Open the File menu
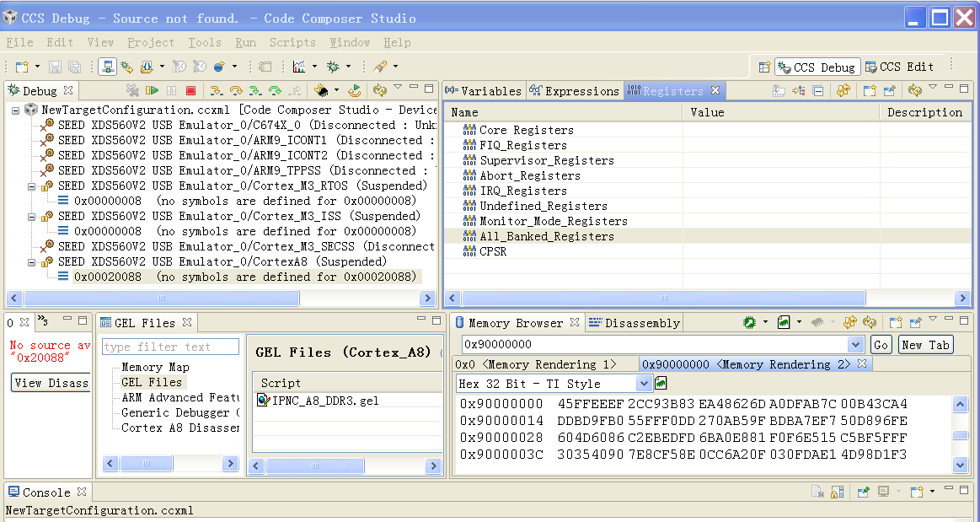980x522 pixels. click(x=19, y=42)
